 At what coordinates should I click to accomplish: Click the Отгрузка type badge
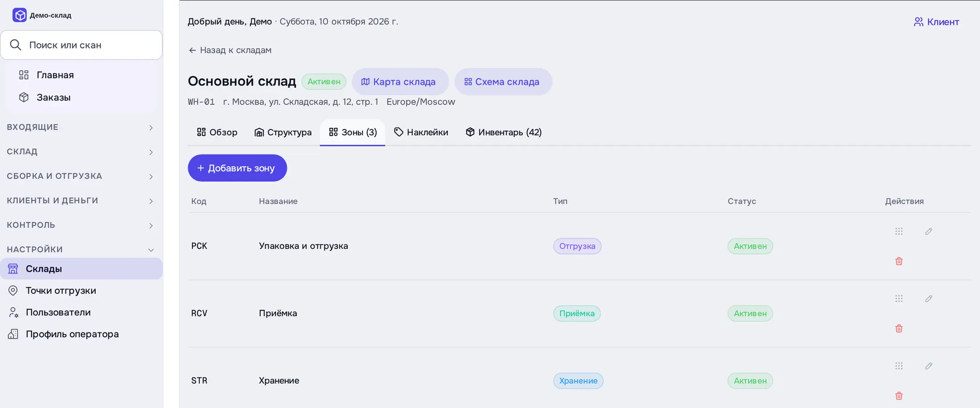[x=577, y=246]
